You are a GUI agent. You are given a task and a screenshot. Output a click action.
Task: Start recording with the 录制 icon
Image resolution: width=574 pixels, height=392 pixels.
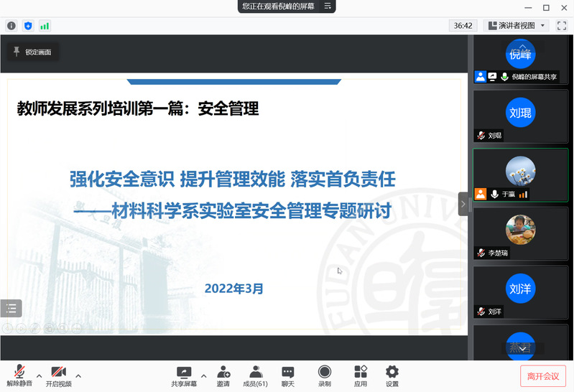325,372
